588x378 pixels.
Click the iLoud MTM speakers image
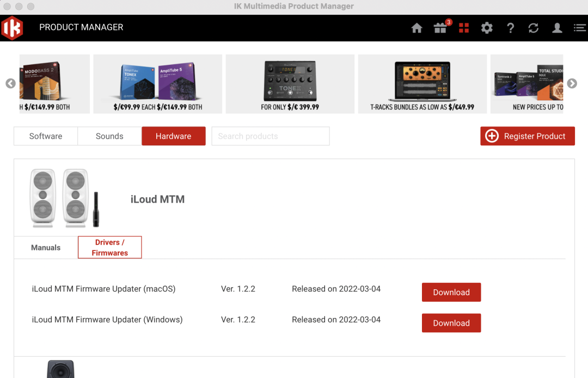pyautogui.click(x=65, y=198)
